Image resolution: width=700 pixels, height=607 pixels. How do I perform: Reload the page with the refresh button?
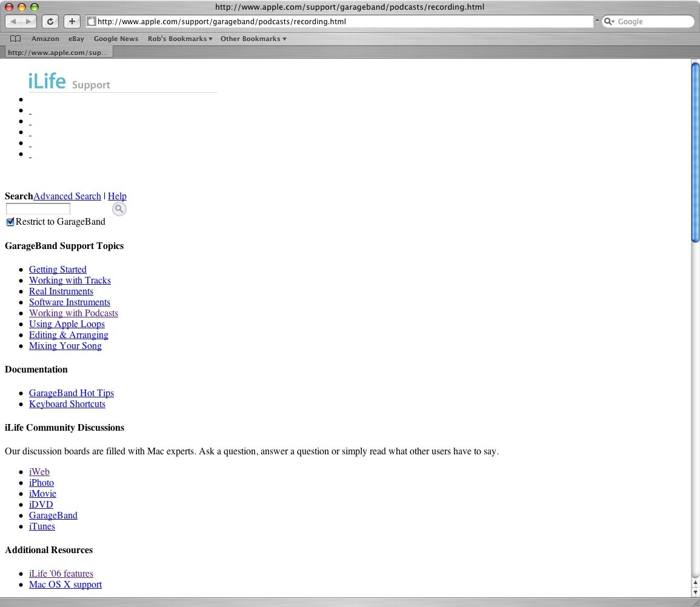[50, 21]
